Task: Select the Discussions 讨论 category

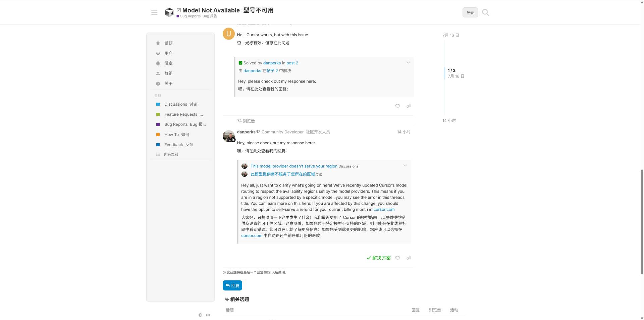Action: tap(180, 104)
